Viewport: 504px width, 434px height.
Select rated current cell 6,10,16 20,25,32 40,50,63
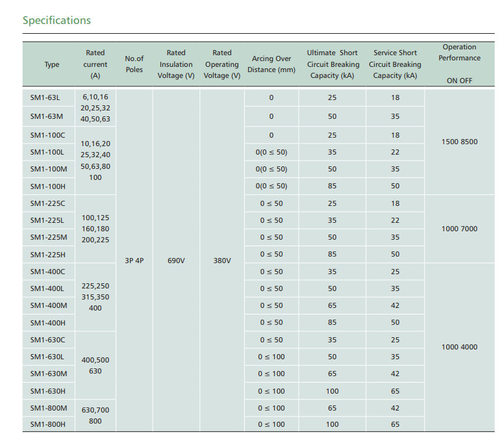(95, 108)
